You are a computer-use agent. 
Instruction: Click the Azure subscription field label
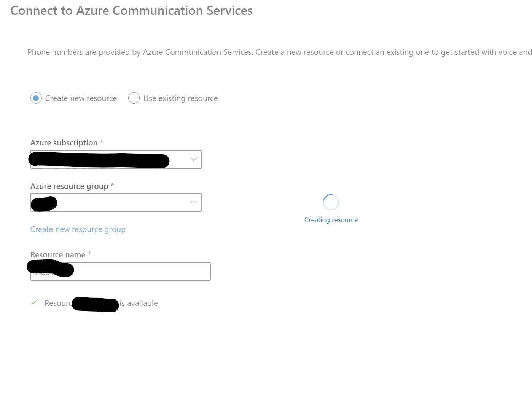click(64, 143)
